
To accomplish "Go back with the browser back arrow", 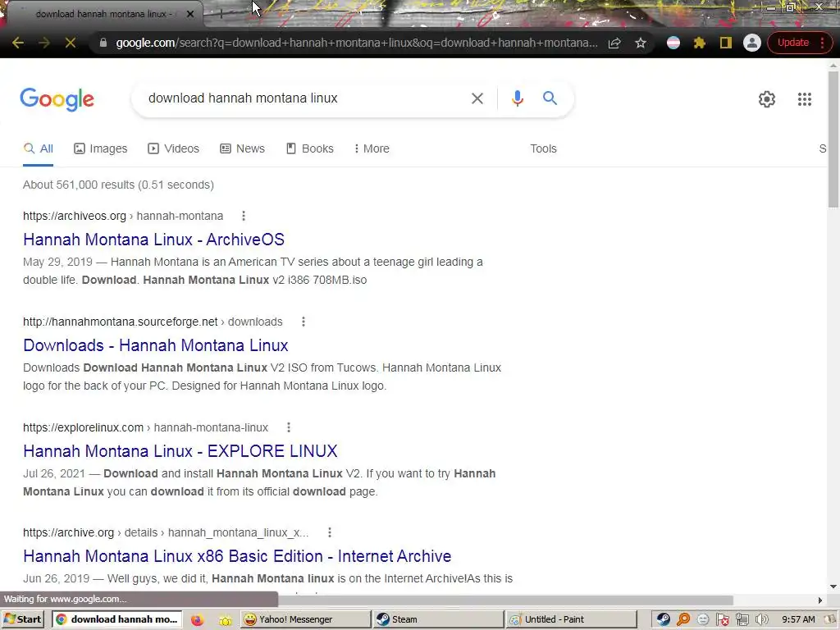I will (18, 43).
